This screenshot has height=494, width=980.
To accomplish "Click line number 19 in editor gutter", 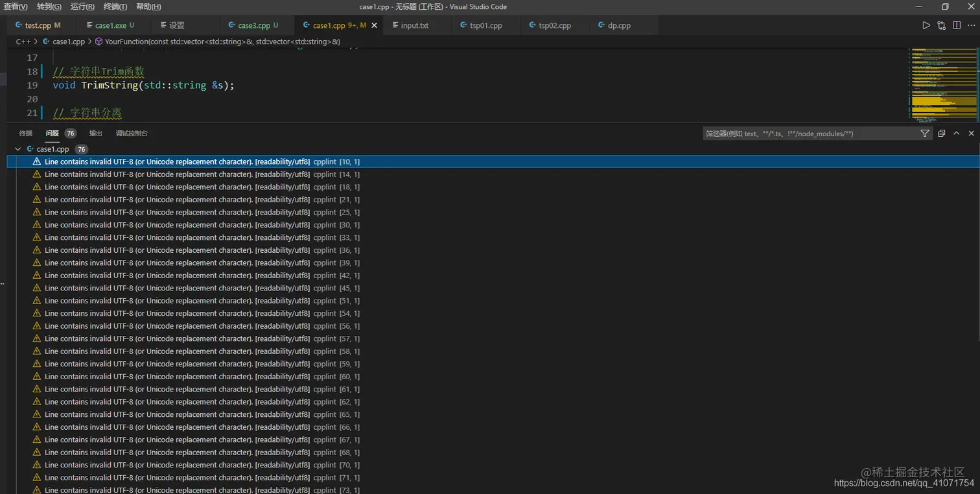I will click(32, 85).
